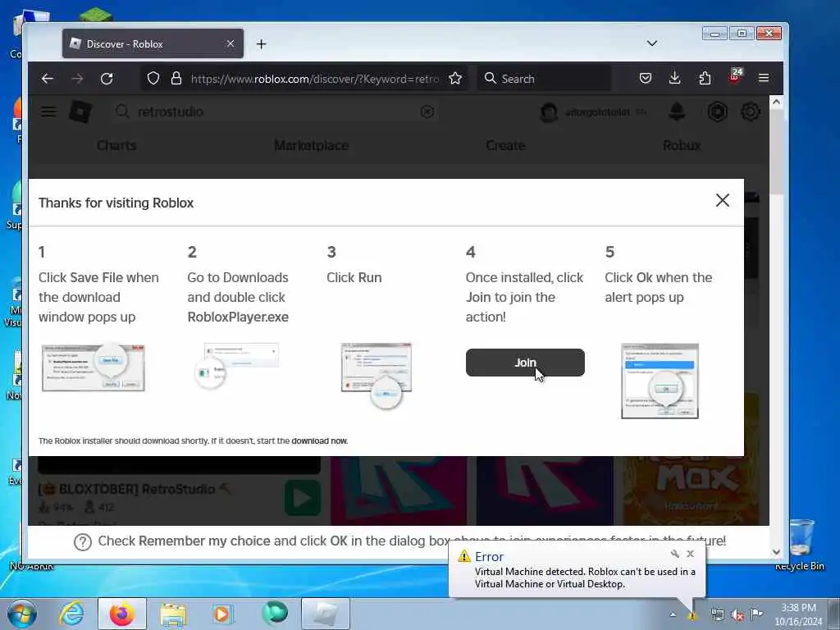Open the Firefox downloads panel
The image size is (840, 630).
click(x=675, y=78)
